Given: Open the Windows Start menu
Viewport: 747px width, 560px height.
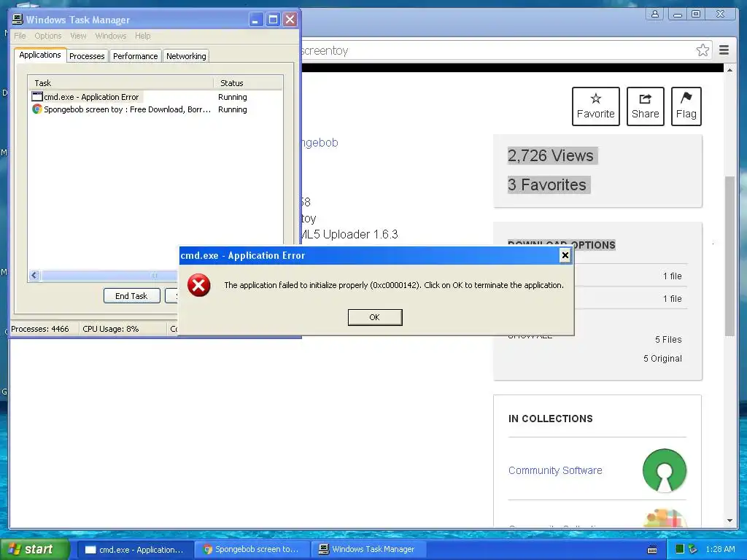Looking at the screenshot, I should click(x=35, y=549).
